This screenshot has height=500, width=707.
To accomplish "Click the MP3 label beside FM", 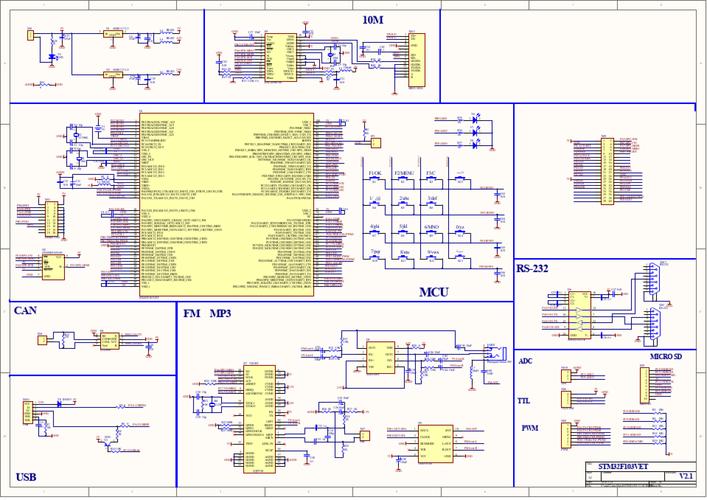I will tap(220, 313).
